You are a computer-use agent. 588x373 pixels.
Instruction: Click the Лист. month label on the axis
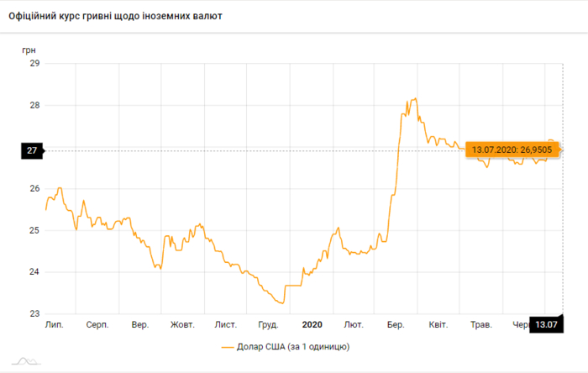click(x=225, y=324)
